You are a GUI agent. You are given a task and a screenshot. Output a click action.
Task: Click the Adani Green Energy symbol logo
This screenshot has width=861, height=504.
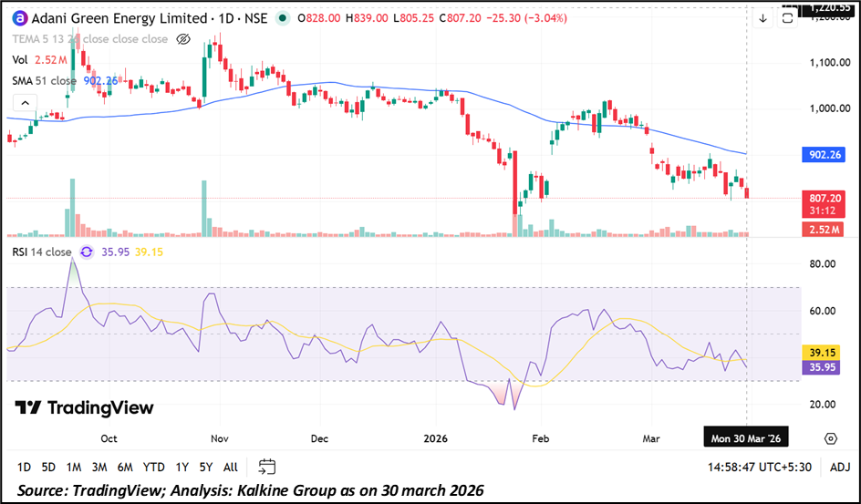click(x=18, y=18)
